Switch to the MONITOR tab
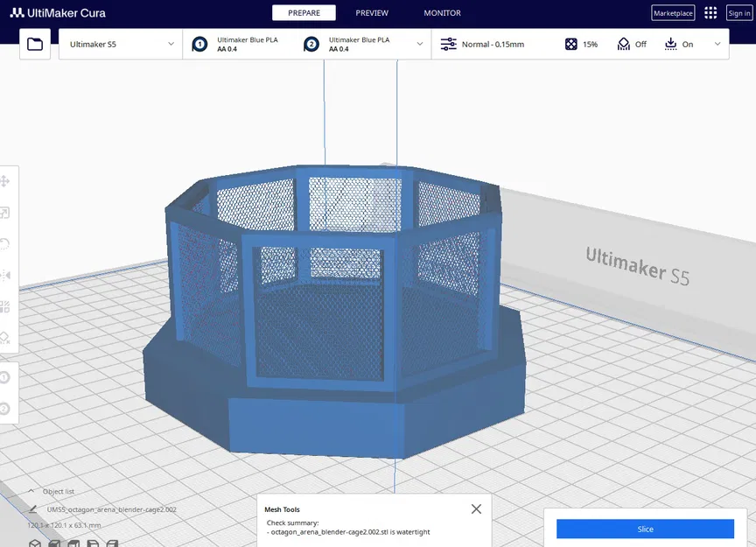Viewport: 756px width, 547px height. pyautogui.click(x=441, y=13)
